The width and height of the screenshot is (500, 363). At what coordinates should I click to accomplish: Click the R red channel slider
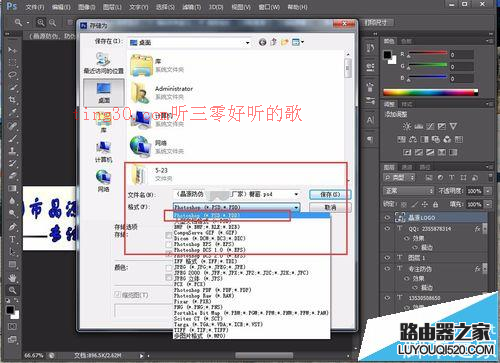coord(428,53)
